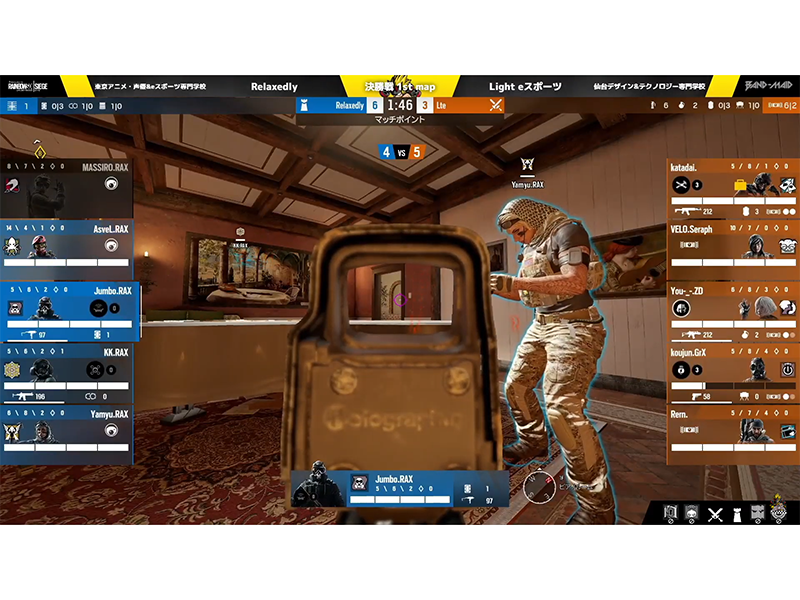Click the マッチポイント match point label

[x=399, y=119]
